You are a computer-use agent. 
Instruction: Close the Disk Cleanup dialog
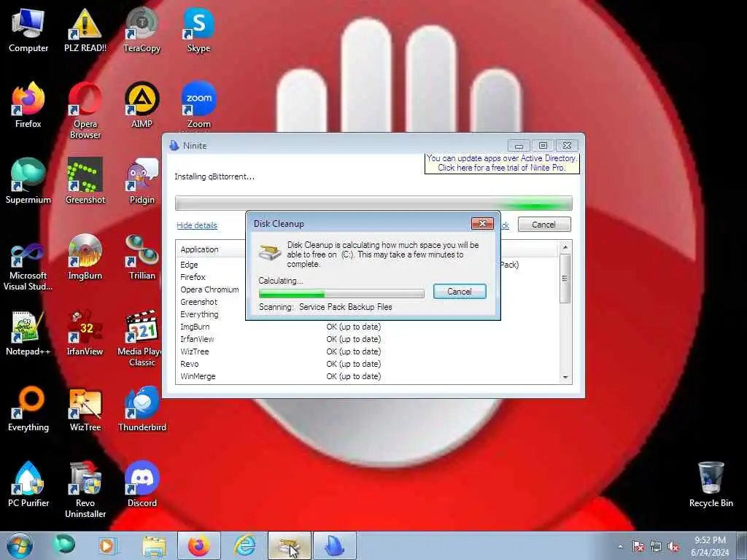click(482, 223)
